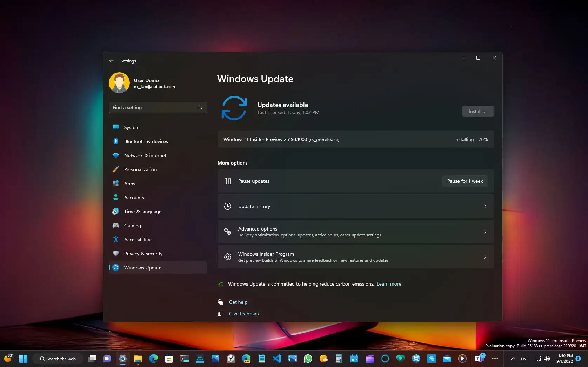Screen dimensions: 588x367
Task: Launch Microsoft Edge from taskbar
Action: coord(153,359)
